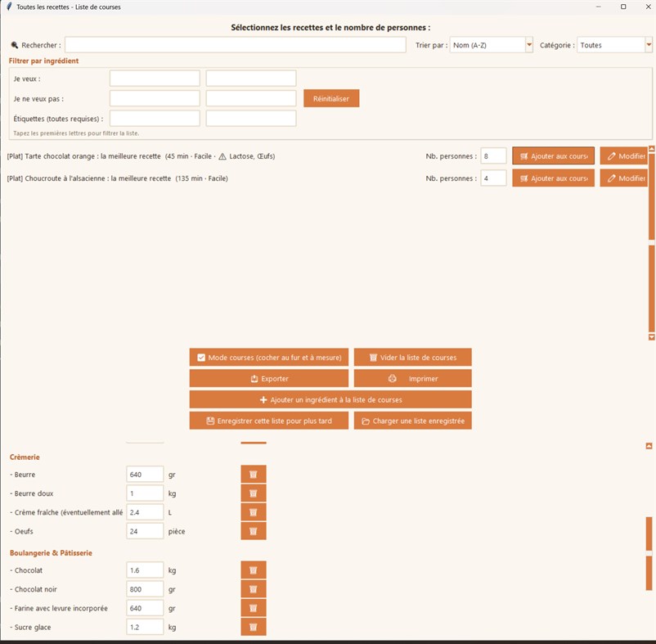Add Tarte chocolat orange to the shopping list
The image size is (656, 644).
(x=553, y=156)
